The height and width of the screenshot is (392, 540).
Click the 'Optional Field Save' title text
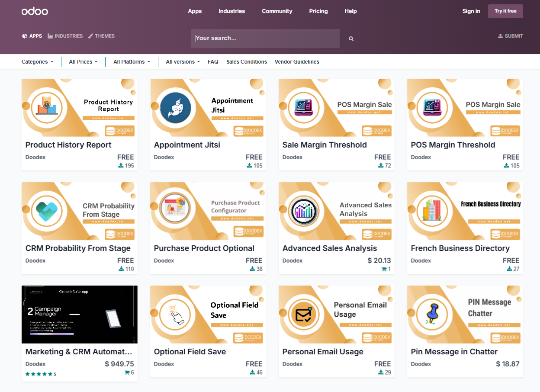[190, 352]
